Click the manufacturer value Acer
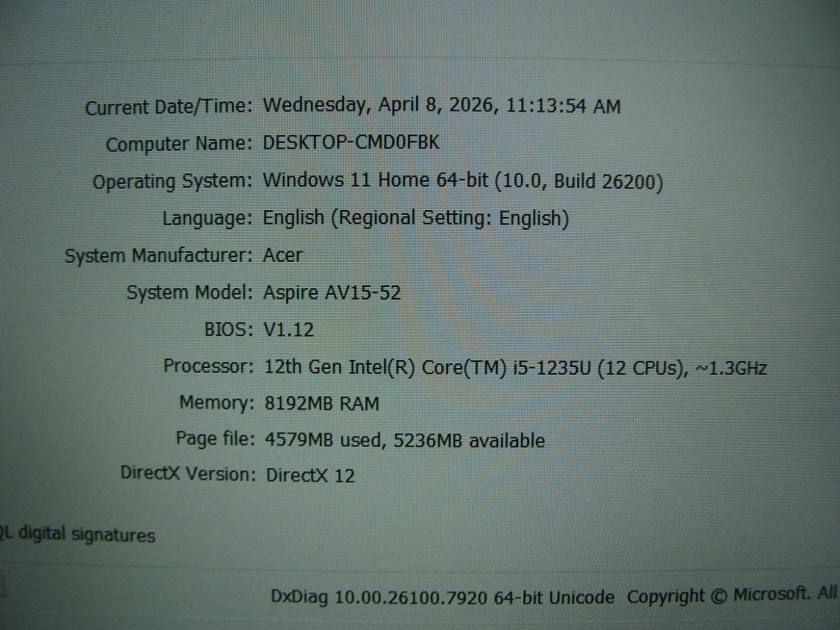 click(282, 255)
